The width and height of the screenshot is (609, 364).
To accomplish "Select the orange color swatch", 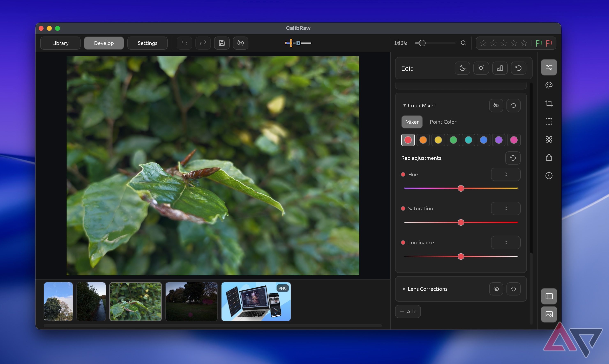I will pos(423,140).
